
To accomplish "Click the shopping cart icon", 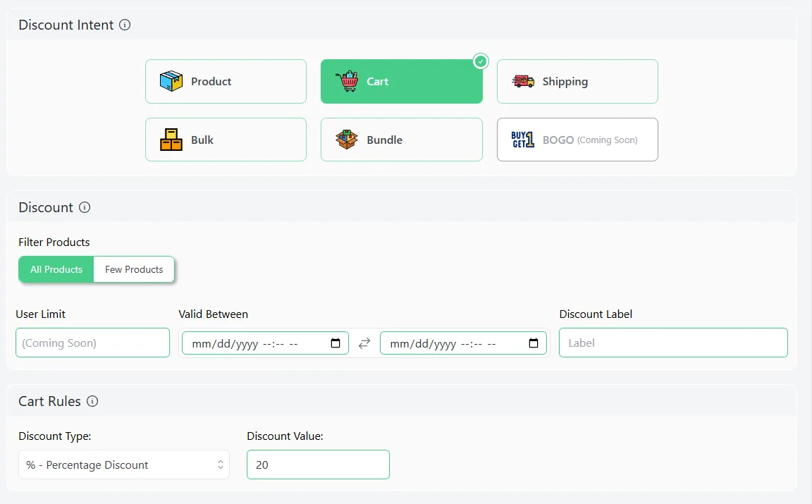I will coord(347,81).
